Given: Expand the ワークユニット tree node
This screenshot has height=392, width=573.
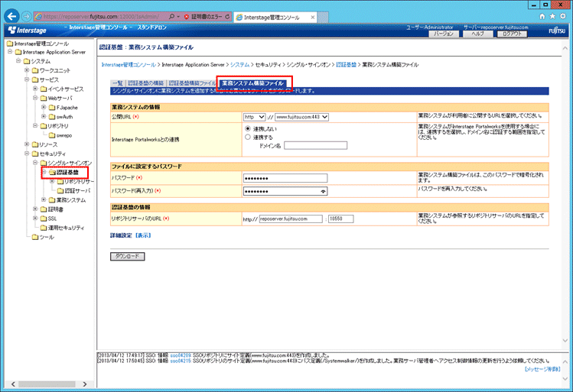Looking at the screenshot, I should 27,70.
